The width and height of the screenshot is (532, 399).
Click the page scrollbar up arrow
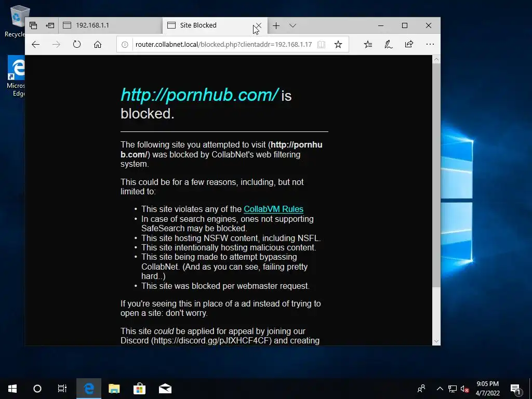436,60
